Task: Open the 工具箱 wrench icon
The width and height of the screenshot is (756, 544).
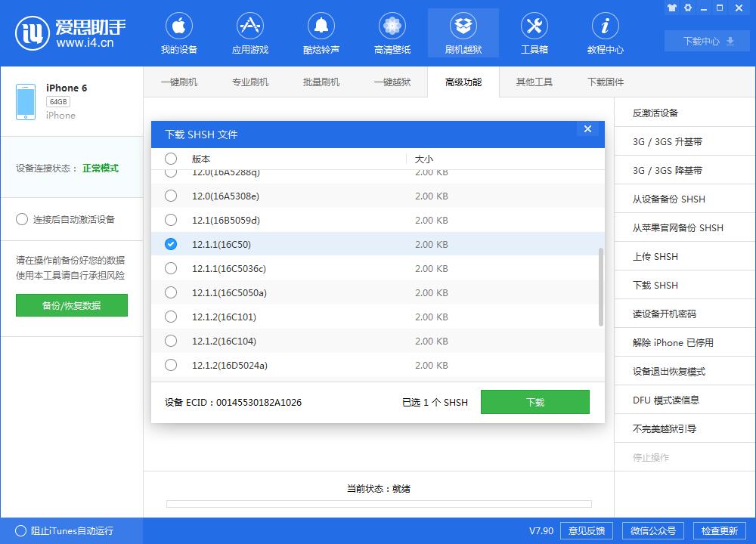Action: (x=534, y=26)
